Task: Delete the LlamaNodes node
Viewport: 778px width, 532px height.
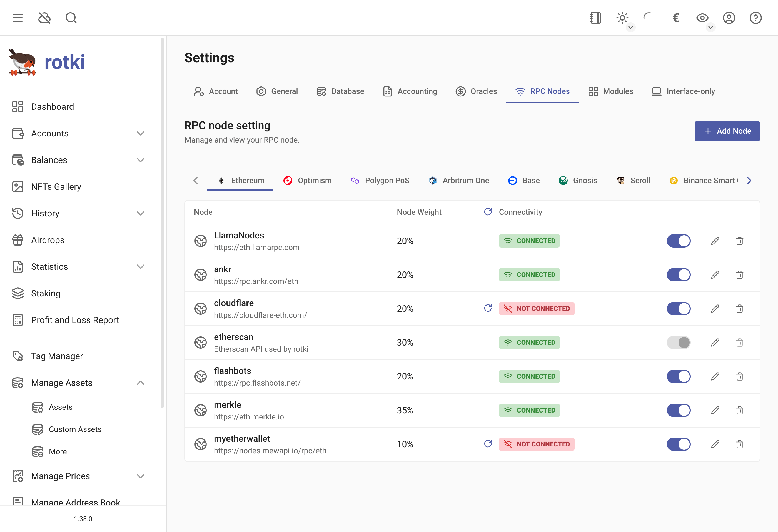Action: click(x=739, y=241)
